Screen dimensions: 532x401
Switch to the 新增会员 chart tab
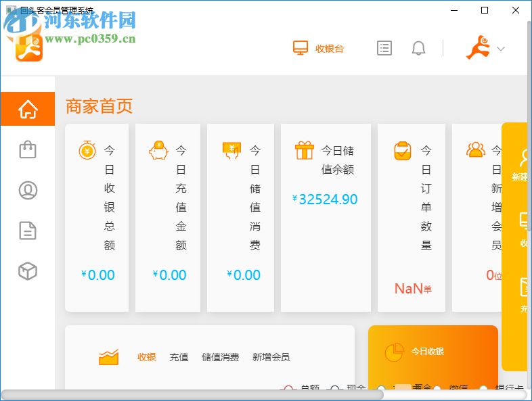[x=271, y=357]
